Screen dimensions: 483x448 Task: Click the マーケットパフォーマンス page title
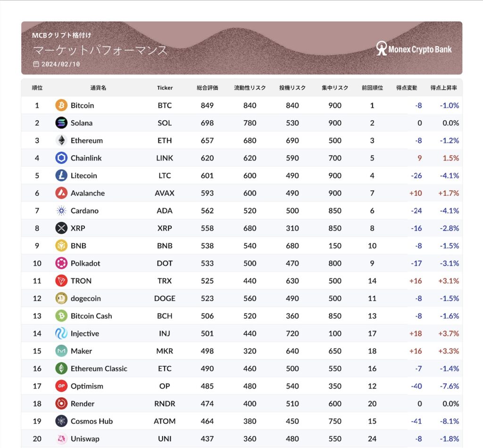point(100,50)
